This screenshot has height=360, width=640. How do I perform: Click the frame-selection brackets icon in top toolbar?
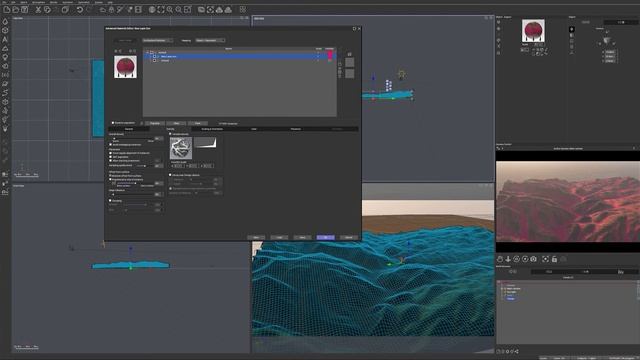[x=161, y=9]
